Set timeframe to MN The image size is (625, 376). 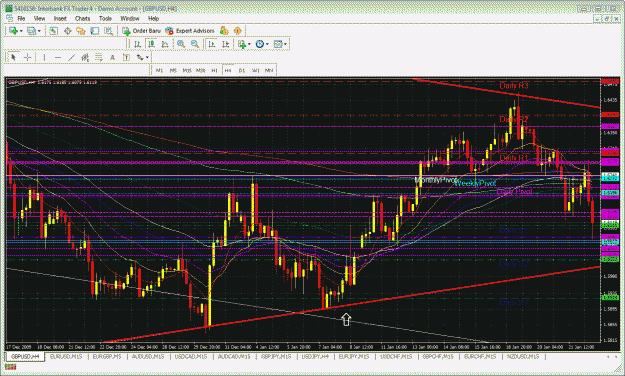click(x=269, y=71)
